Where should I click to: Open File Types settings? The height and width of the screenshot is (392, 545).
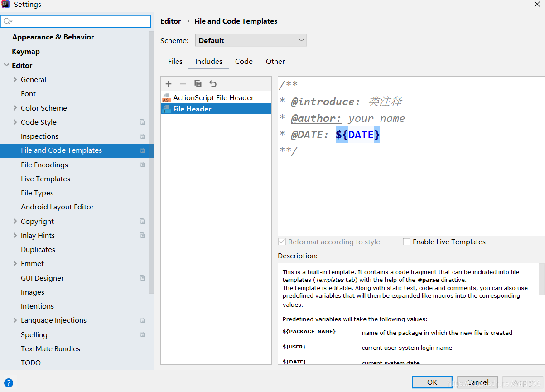37,193
